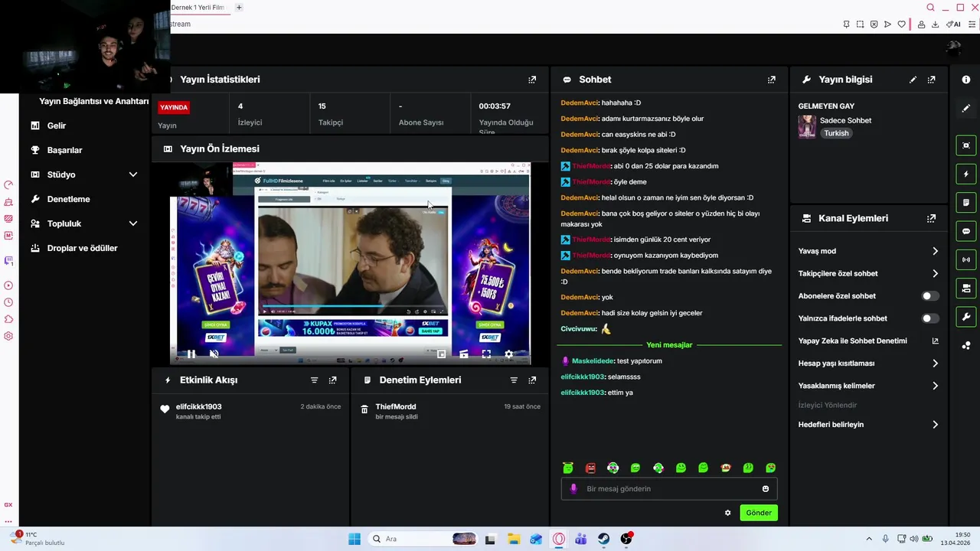Open chat settings gear beside Gönder
Screen dimensions: 980x551
tap(727, 513)
